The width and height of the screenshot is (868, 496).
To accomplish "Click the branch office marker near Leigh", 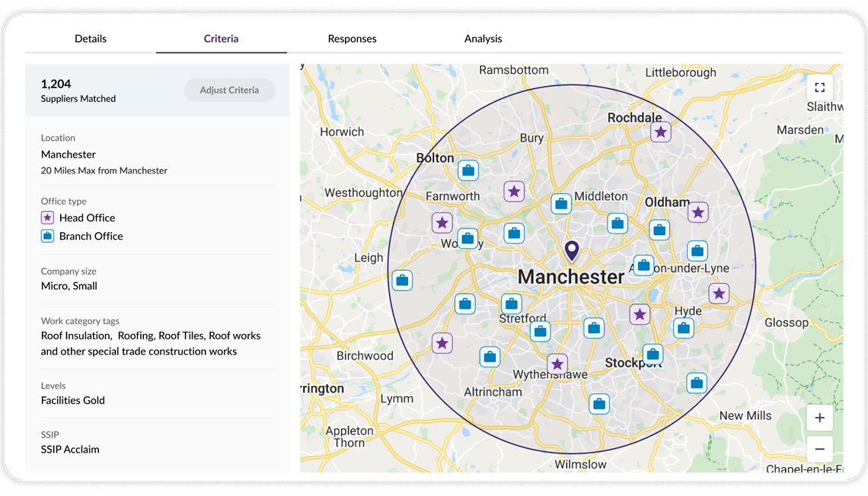I will [402, 281].
